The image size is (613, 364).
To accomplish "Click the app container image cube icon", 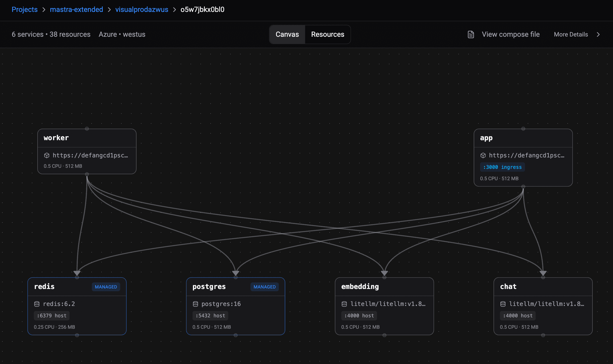I will click(483, 155).
